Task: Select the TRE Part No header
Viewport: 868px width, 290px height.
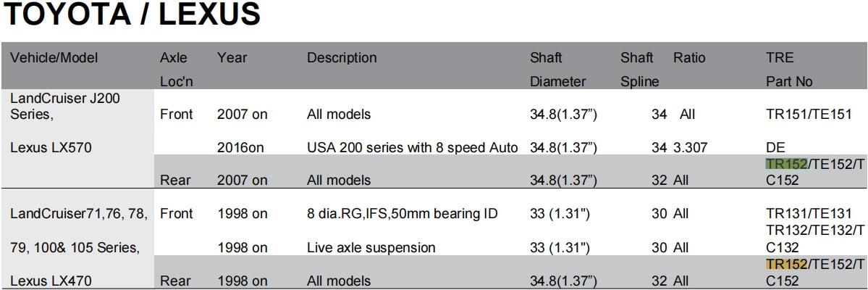Action: pyautogui.click(x=788, y=70)
